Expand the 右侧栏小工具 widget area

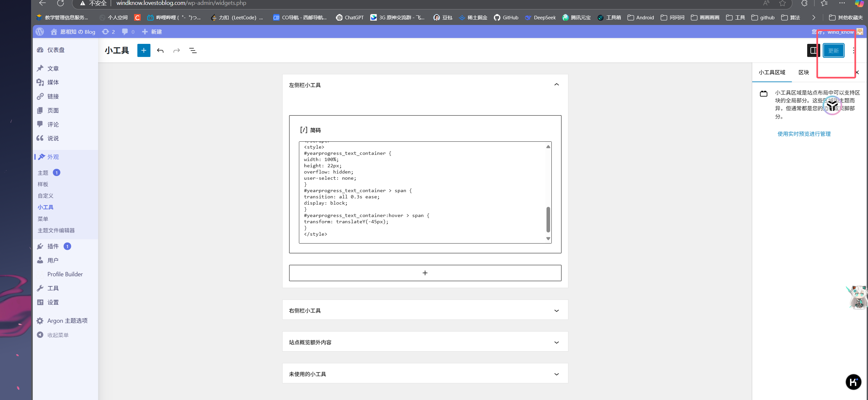(x=556, y=310)
